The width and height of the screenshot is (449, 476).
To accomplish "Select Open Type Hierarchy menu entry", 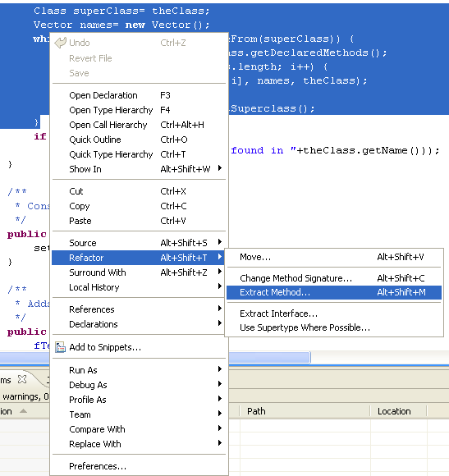I will (139, 110).
